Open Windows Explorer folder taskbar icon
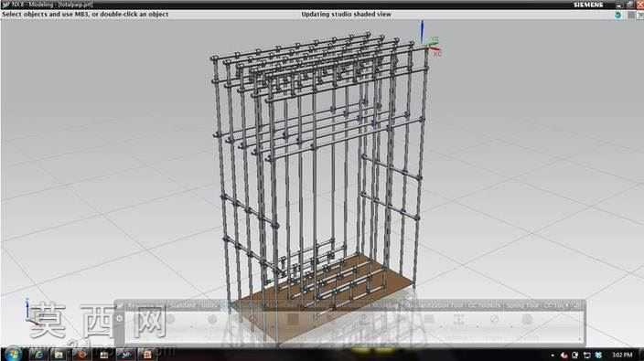 pyautogui.click(x=59, y=355)
